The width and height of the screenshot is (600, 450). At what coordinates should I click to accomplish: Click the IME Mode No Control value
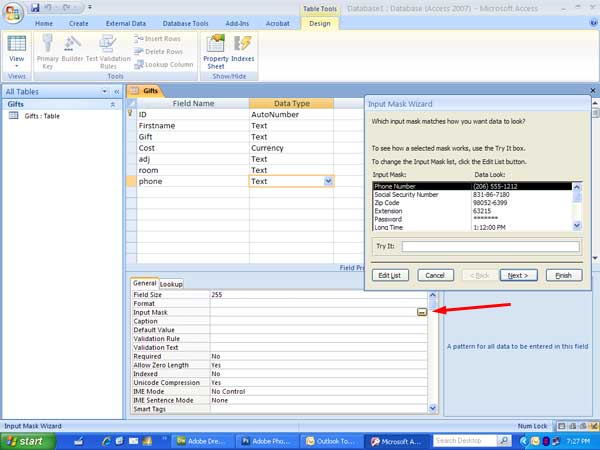[x=318, y=391]
